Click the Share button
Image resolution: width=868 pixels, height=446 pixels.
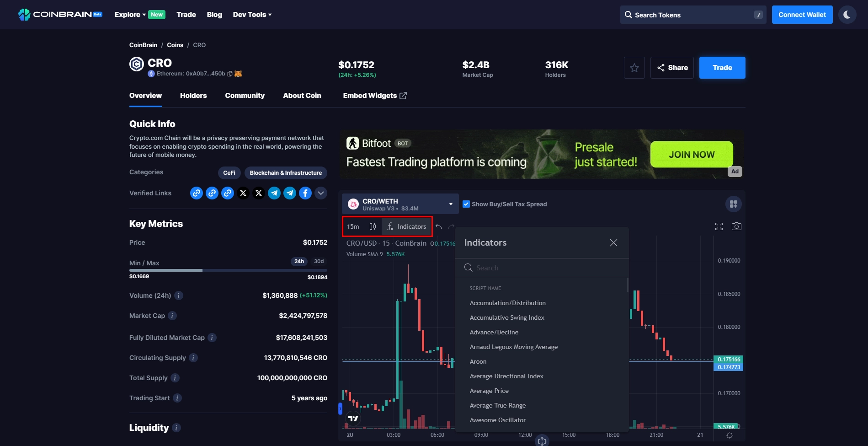coord(672,68)
